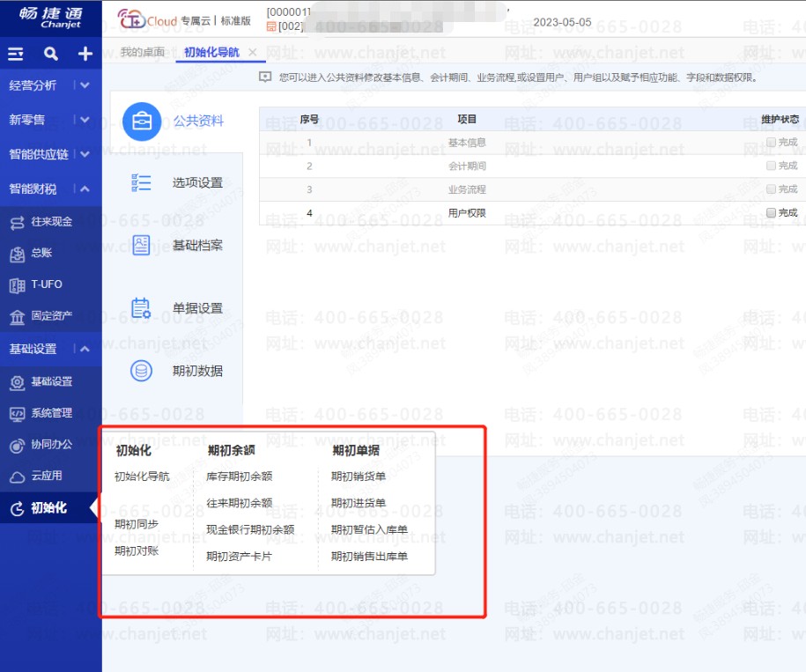This screenshot has width=806, height=672.
Task: Click the 维护状态 column header
Action: click(780, 119)
